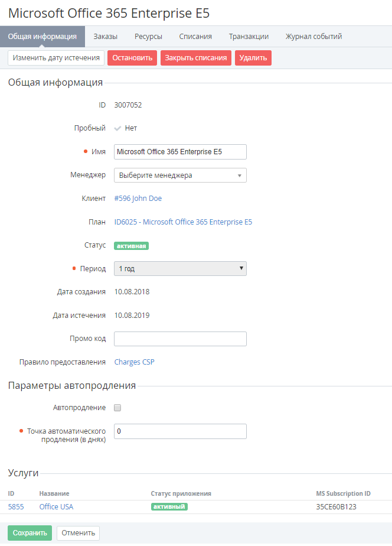Go to the Транзакции tab
This screenshot has height=546, width=392.
point(249,37)
